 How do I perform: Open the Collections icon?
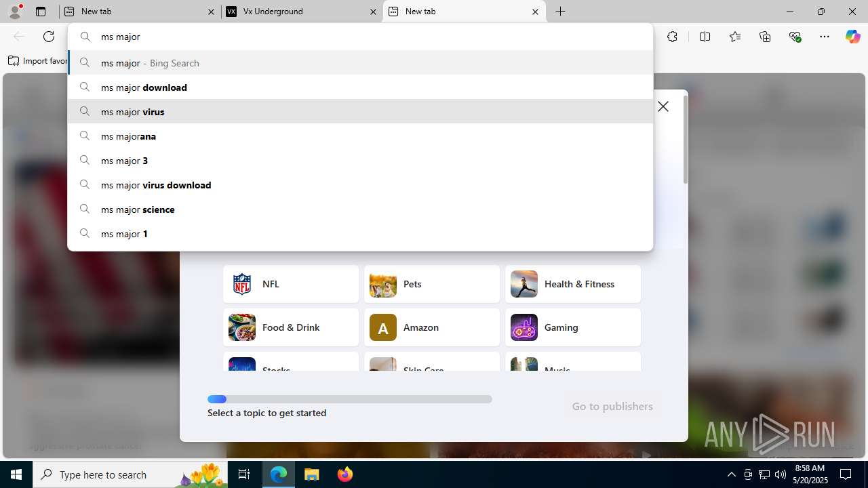coord(765,37)
